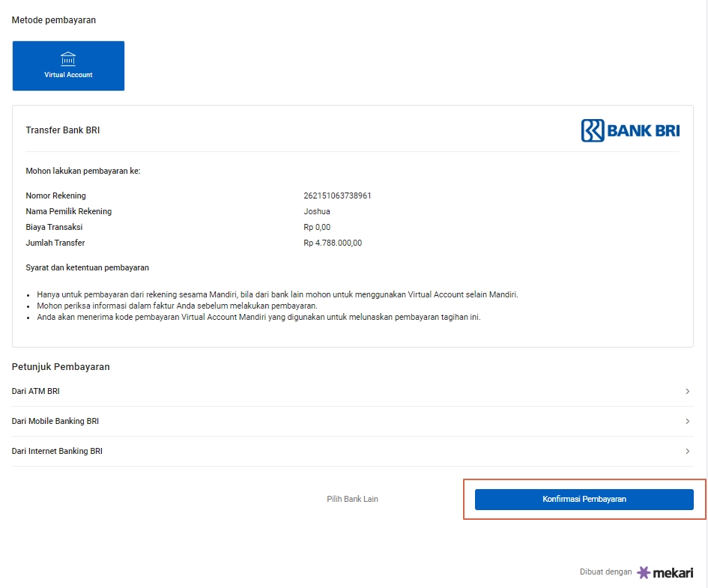Select the Virtual Account payment method label
Screen dimensions: 708x588
(x=68, y=75)
